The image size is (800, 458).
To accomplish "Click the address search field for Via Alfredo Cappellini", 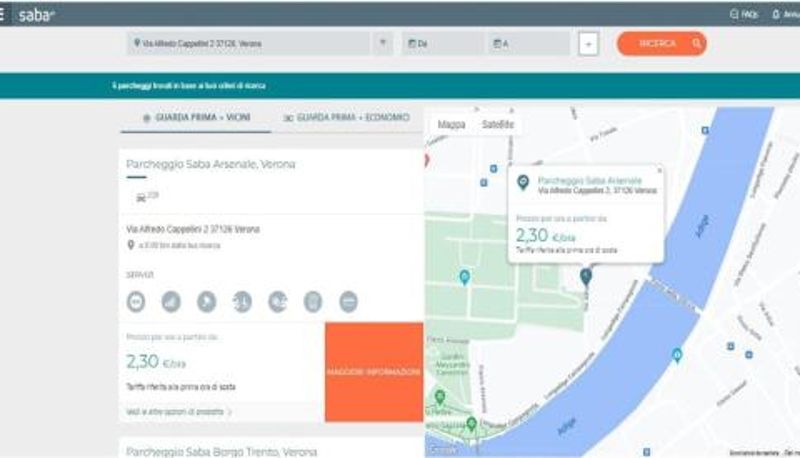I will (x=250, y=44).
